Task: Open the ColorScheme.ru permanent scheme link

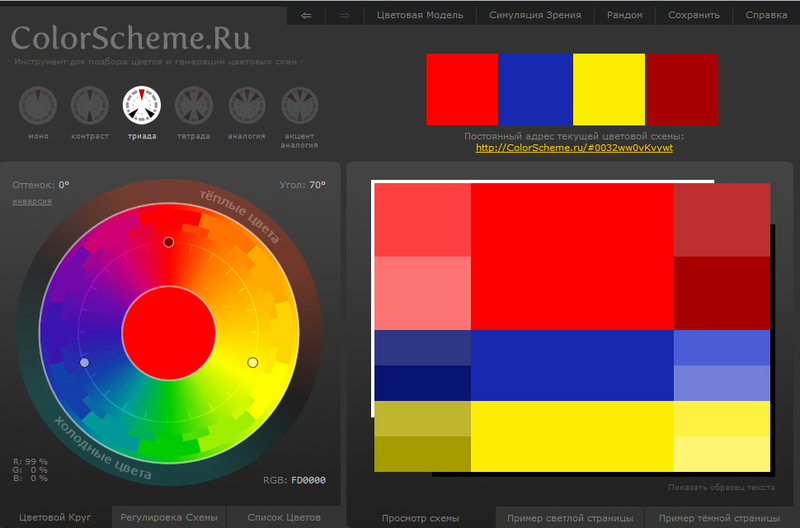Action: click(574, 148)
